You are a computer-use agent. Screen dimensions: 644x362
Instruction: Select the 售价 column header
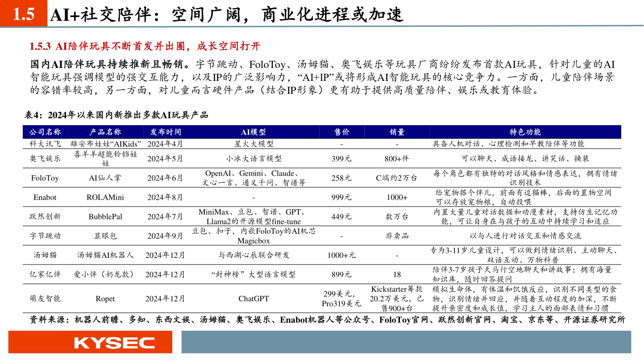point(342,132)
